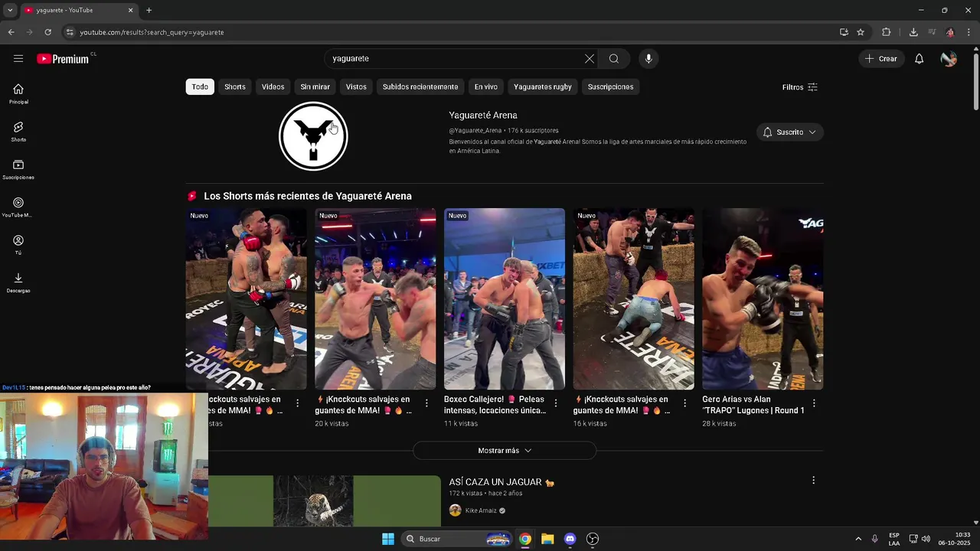This screenshot has width=980, height=551.
Task: Open the 16 k vistas short thumbnail
Action: pos(634,299)
